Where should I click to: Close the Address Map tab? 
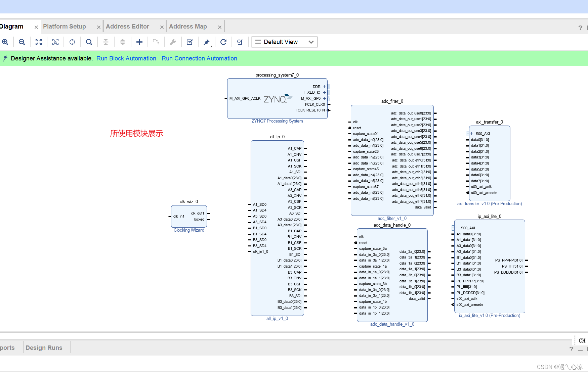tap(220, 27)
